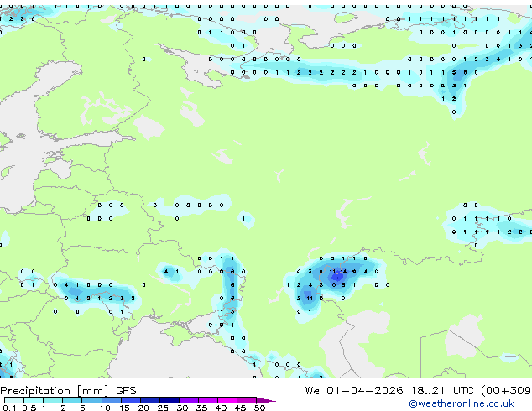Select the 0.1–0.5 mm legend color swatch
The image size is (532, 411).
pyautogui.click(x=14, y=400)
